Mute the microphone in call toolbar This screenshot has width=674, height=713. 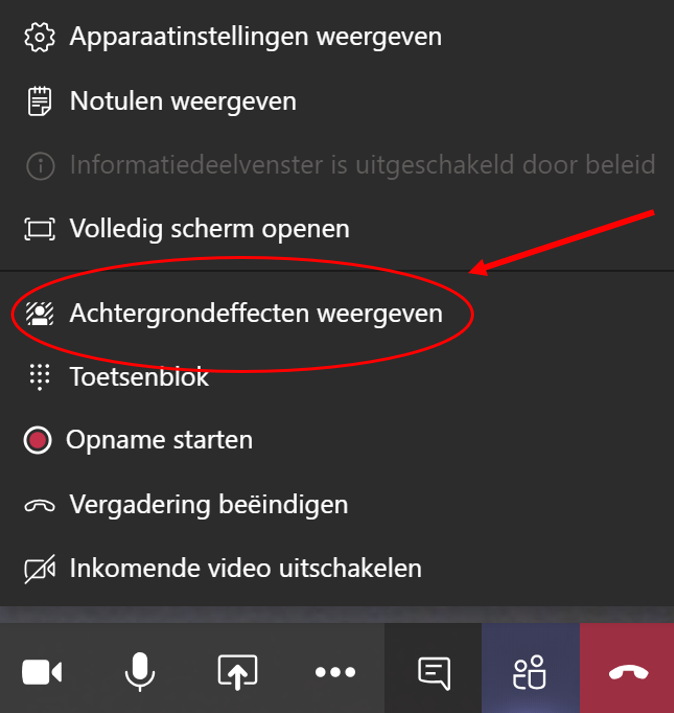click(x=140, y=672)
